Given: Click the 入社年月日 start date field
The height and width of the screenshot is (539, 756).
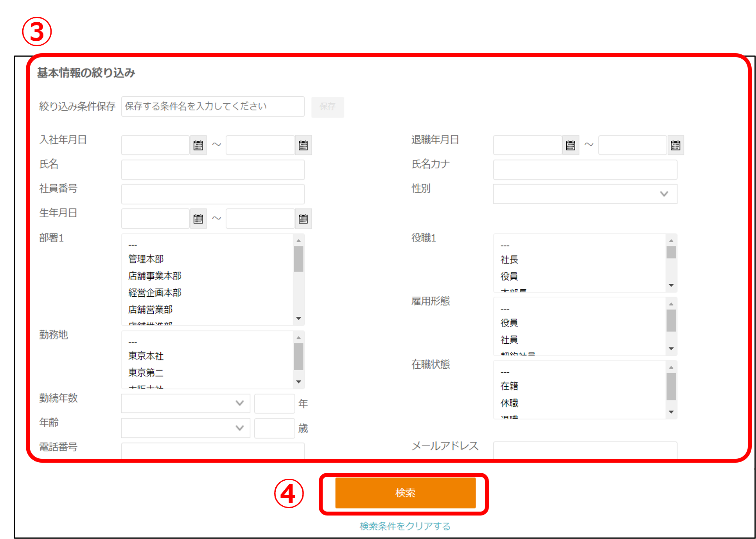Looking at the screenshot, I should (x=155, y=145).
